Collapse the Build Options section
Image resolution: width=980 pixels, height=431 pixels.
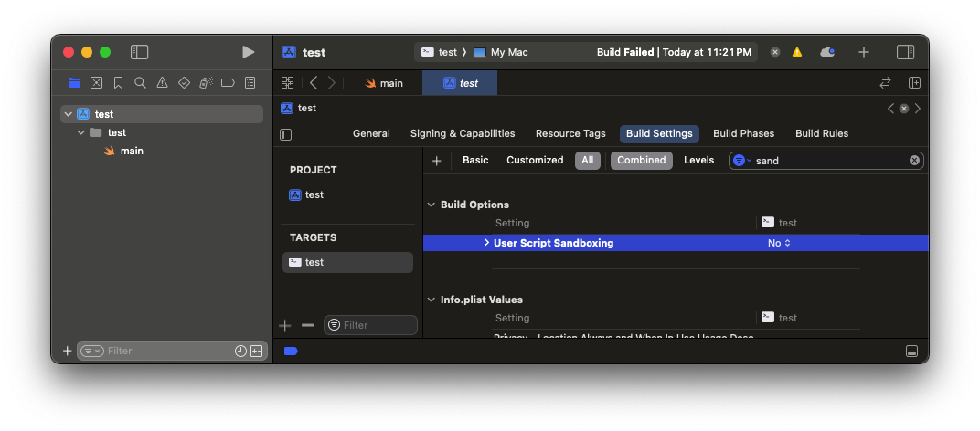tap(431, 205)
